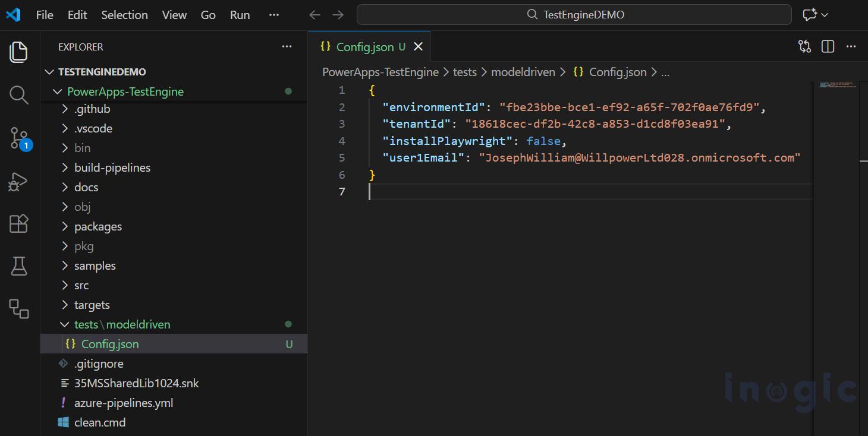Image resolution: width=868 pixels, height=436 pixels.
Task: Open the Search view in the activity bar
Action: (18, 94)
